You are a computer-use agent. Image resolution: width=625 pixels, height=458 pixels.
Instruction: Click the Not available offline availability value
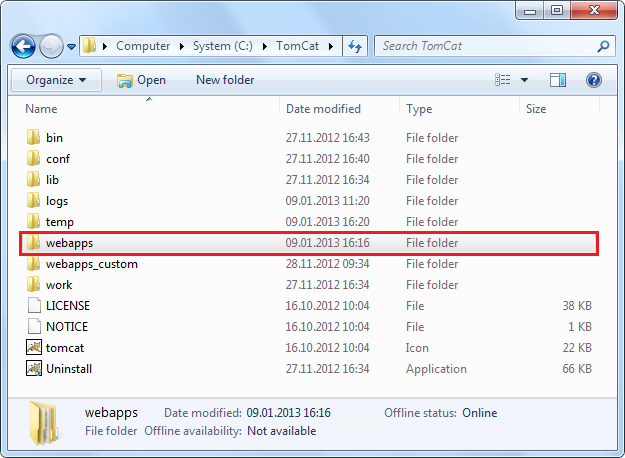click(x=281, y=431)
